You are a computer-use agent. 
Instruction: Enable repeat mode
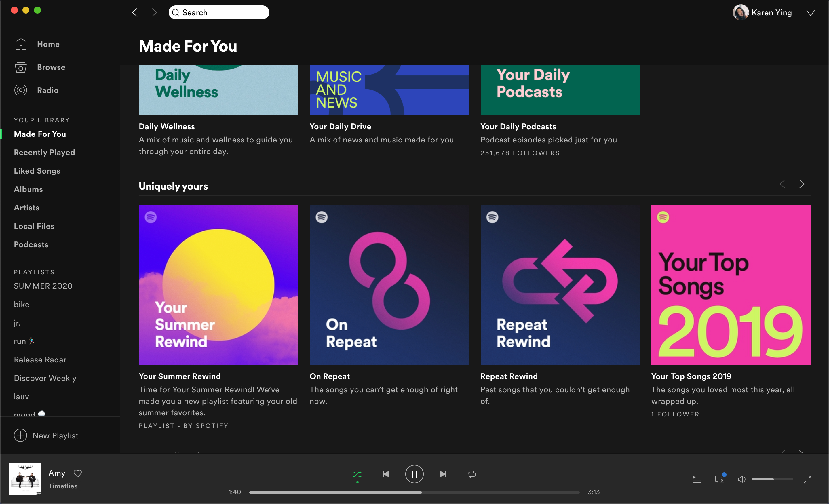click(x=472, y=474)
